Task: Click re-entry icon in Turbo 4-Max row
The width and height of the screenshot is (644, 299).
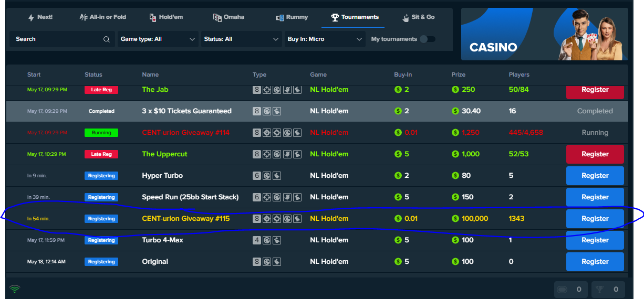Action: (x=267, y=240)
